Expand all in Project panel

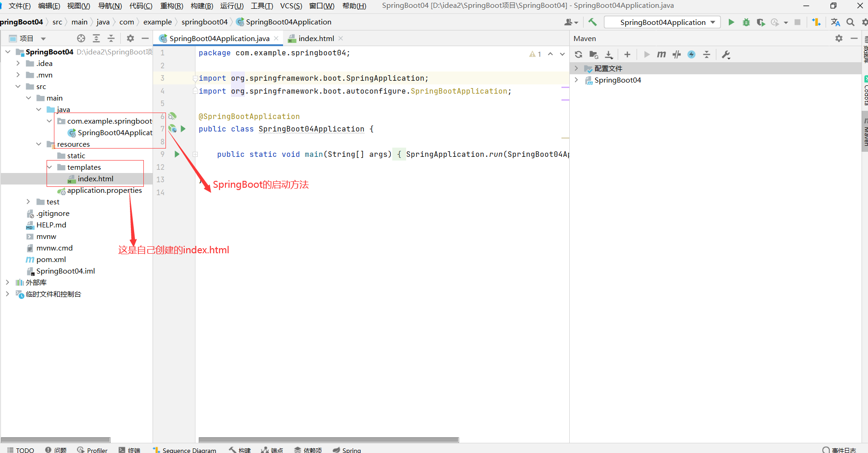96,38
